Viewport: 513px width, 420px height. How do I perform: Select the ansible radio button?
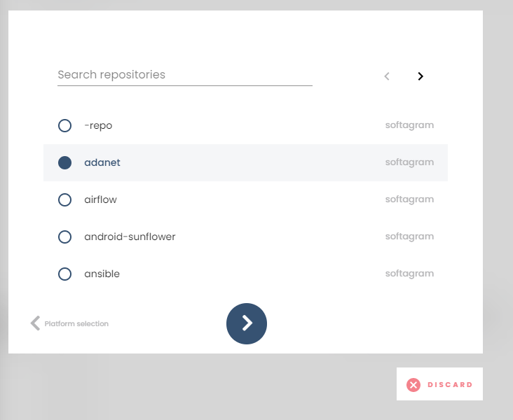pos(64,274)
